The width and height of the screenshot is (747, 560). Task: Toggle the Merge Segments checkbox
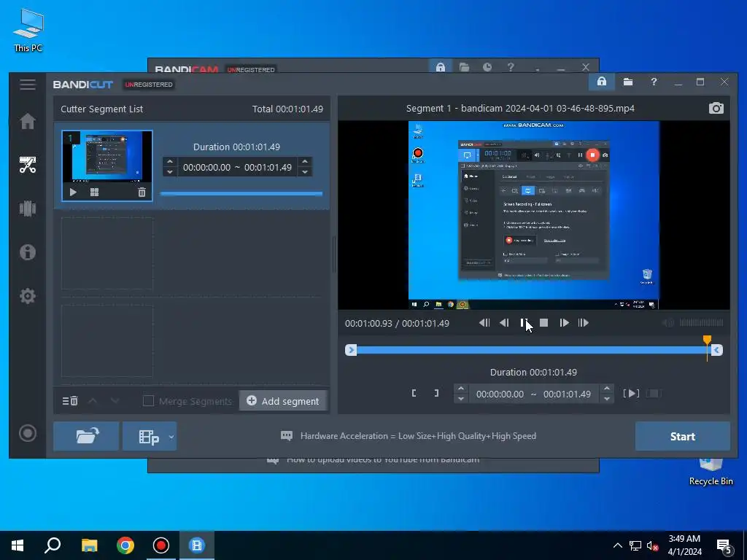[x=148, y=401]
